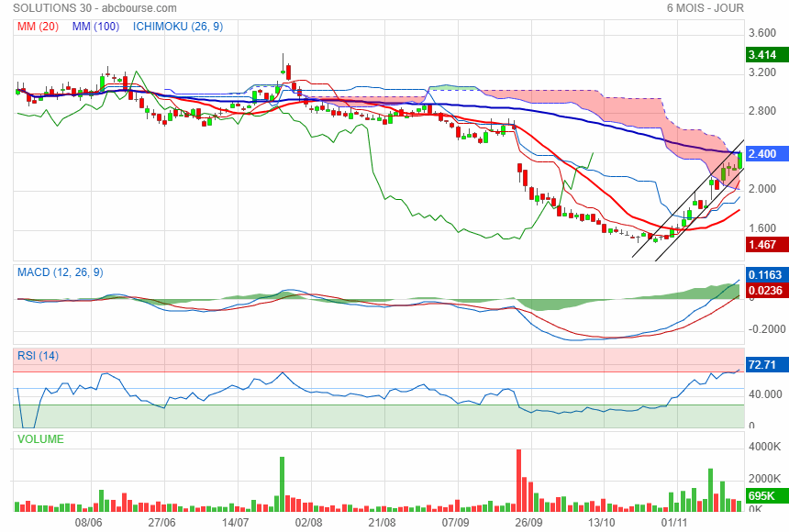The height and width of the screenshot is (532, 789).
Task: Select the MM (100) legend label
Action: 95,27
